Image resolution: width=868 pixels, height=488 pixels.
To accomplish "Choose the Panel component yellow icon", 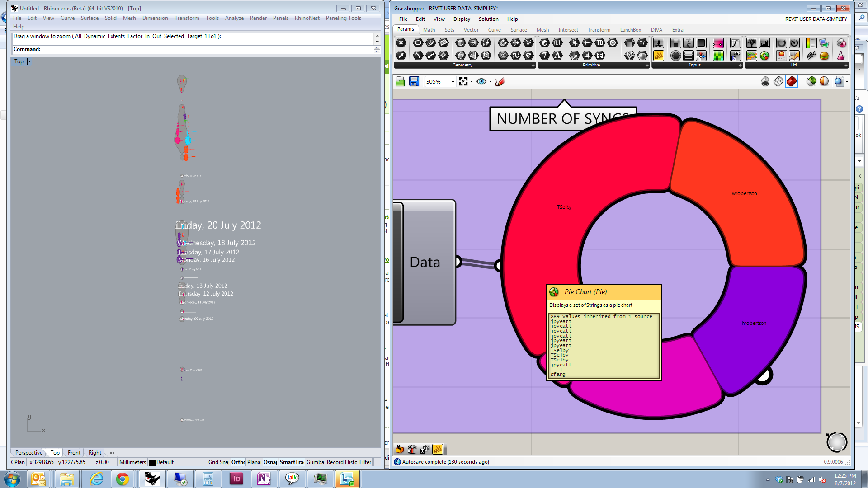I will click(659, 56).
